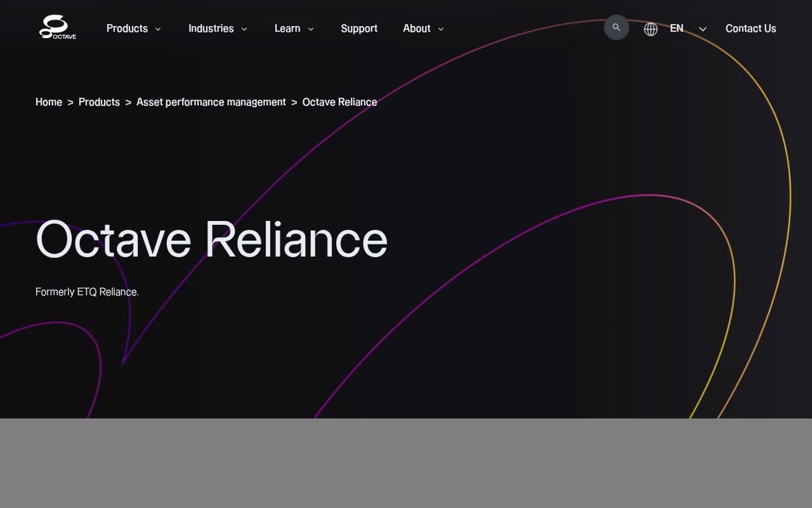Viewport: 812px width, 508px height.
Task: Open Products in the breadcrumb
Action: tap(99, 102)
